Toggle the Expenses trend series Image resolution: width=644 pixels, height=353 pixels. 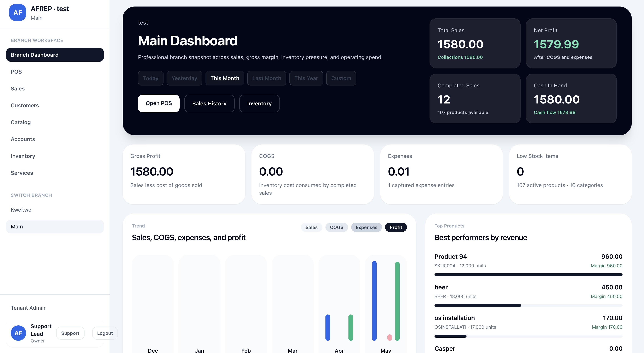click(366, 227)
